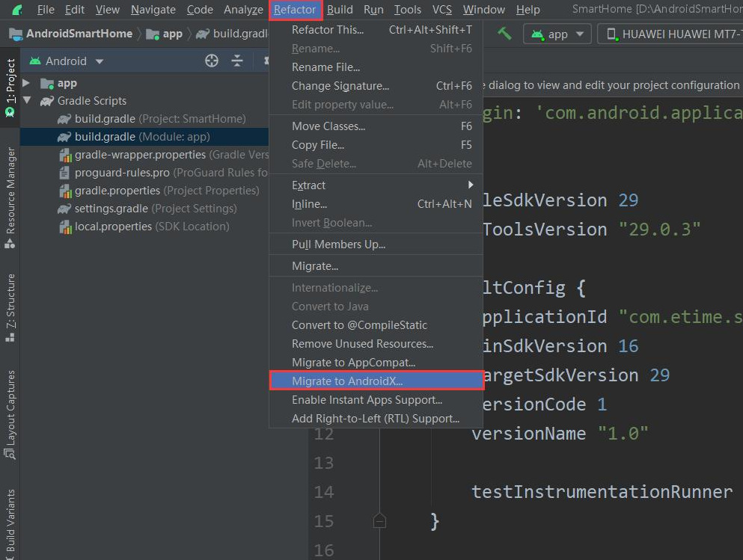Screen dimensions: 743x560
Task: Open the File menu
Action: 46,10
